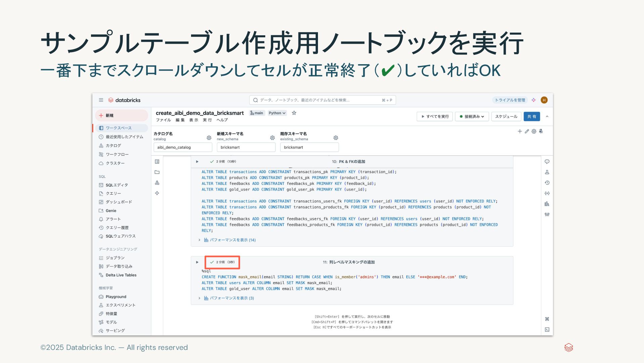The height and width of the screenshot is (363, 644).
Task: Open the 編集 menu
Action: tap(180, 120)
